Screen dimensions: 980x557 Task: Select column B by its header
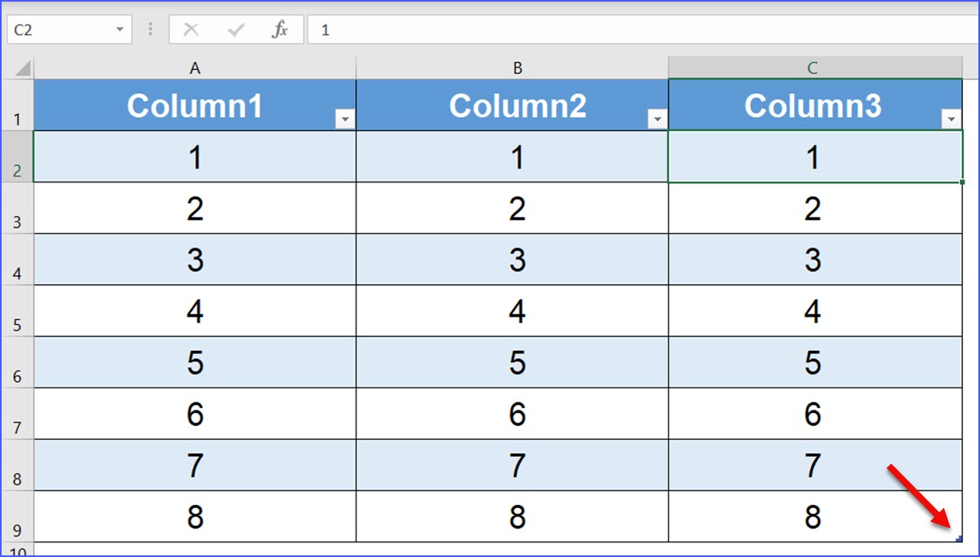517,68
